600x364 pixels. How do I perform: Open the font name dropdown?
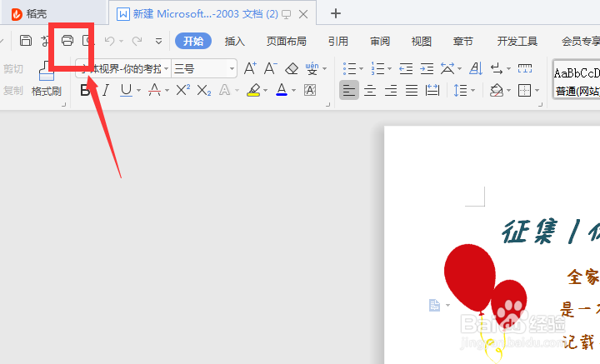tap(166, 69)
